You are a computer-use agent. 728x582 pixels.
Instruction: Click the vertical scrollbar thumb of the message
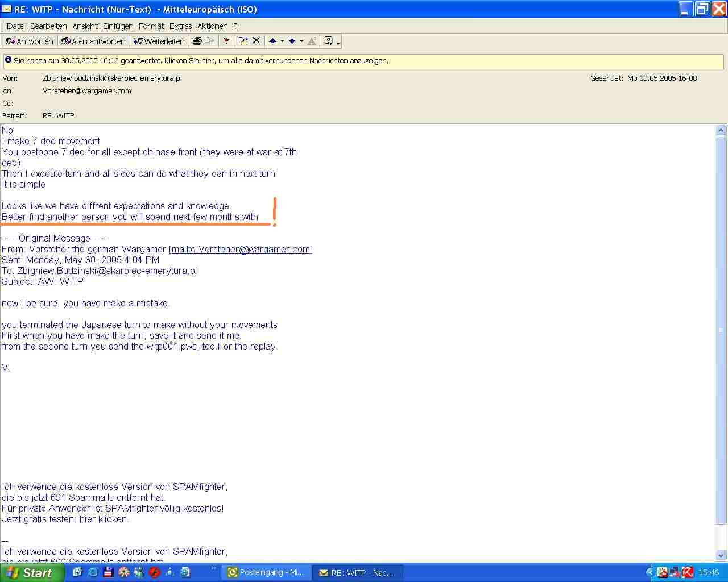tap(721, 330)
